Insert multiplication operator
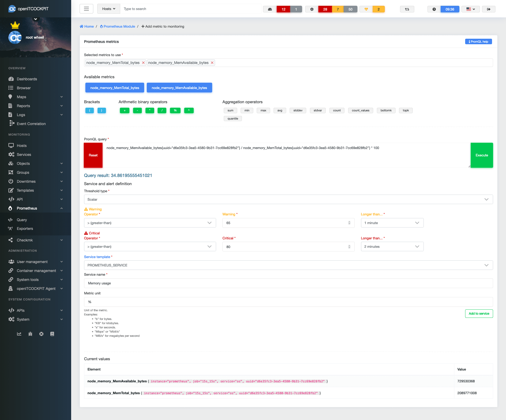 tap(150, 111)
